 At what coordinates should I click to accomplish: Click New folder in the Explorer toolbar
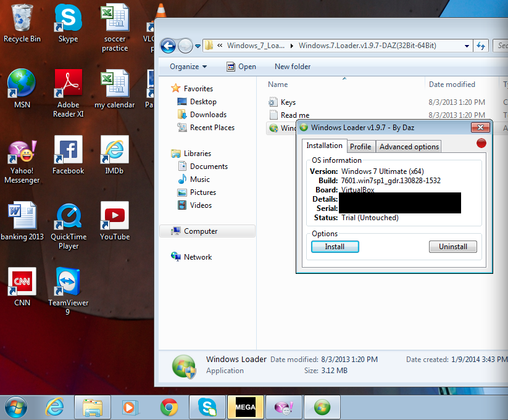pos(293,67)
